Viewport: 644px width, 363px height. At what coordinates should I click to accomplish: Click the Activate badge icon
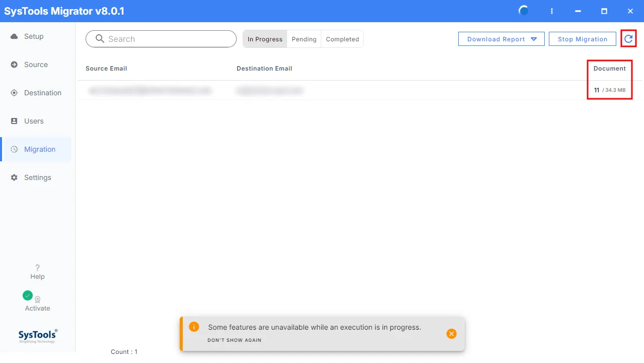[37, 299]
